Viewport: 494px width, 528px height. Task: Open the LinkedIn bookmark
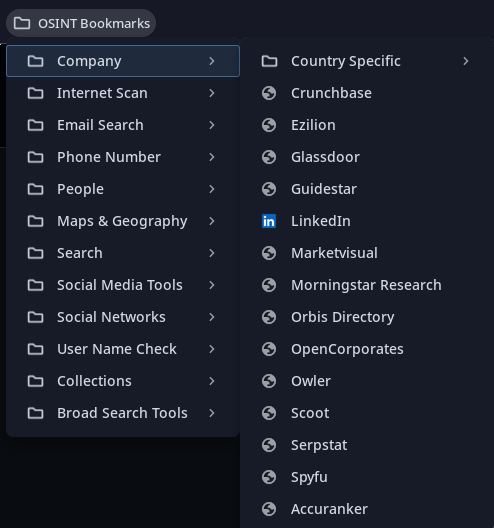pyautogui.click(x=367, y=221)
